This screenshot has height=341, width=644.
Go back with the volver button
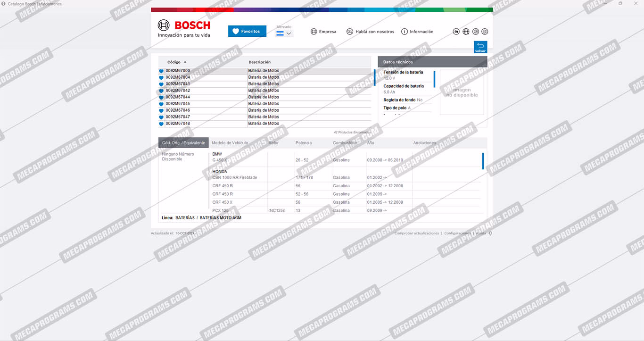tap(480, 47)
